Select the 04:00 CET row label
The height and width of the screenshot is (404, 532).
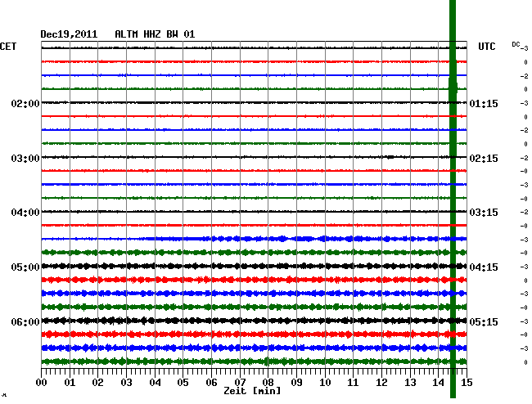[25, 213]
